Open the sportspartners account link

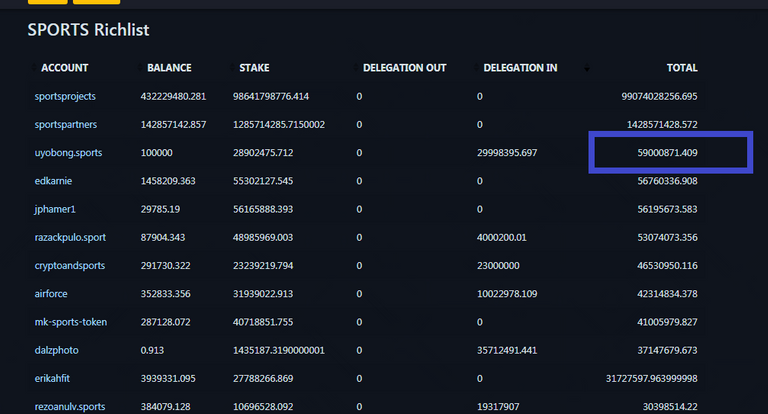tap(66, 124)
